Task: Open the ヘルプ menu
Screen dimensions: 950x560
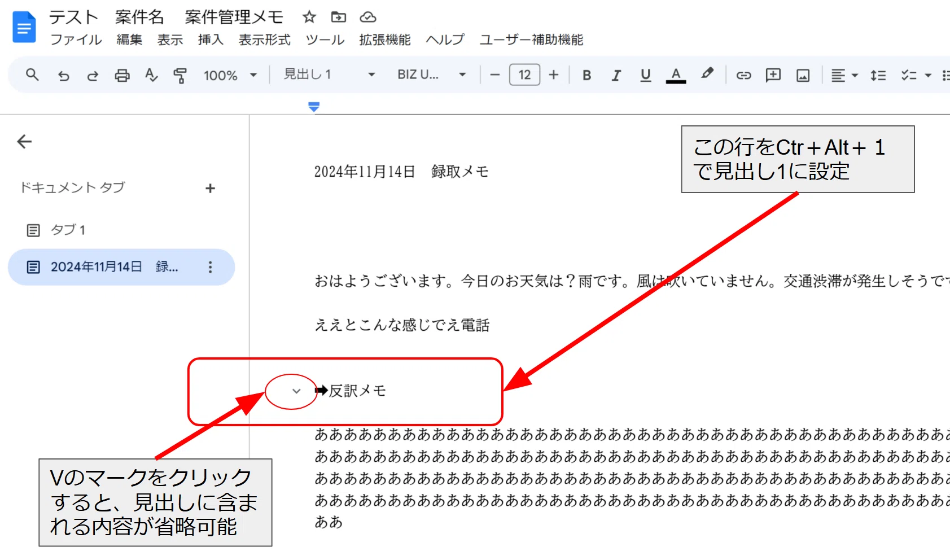Action: point(445,40)
